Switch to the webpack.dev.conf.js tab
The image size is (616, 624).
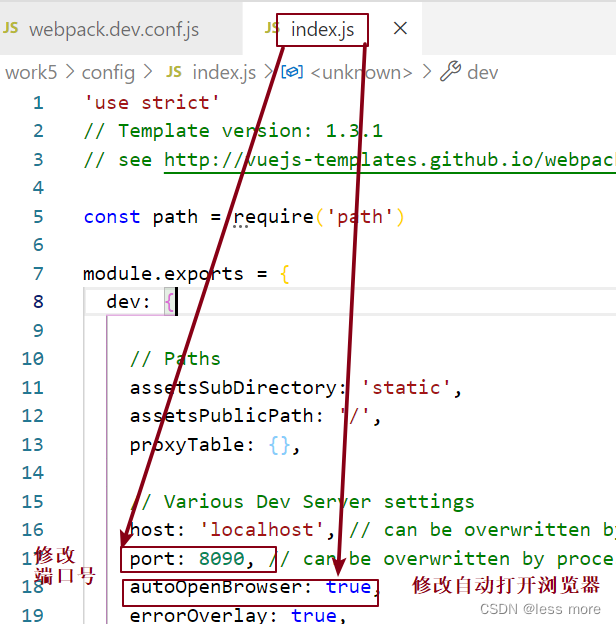point(113,29)
